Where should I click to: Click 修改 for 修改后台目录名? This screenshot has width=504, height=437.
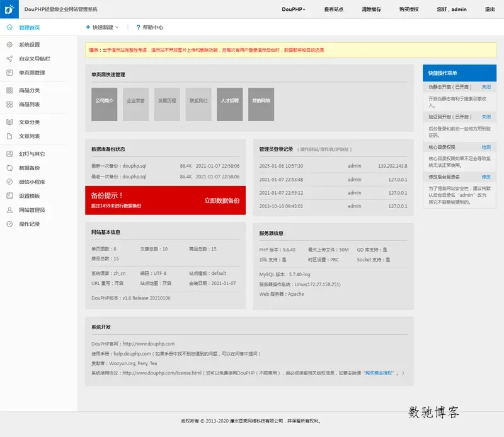[486, 177]
